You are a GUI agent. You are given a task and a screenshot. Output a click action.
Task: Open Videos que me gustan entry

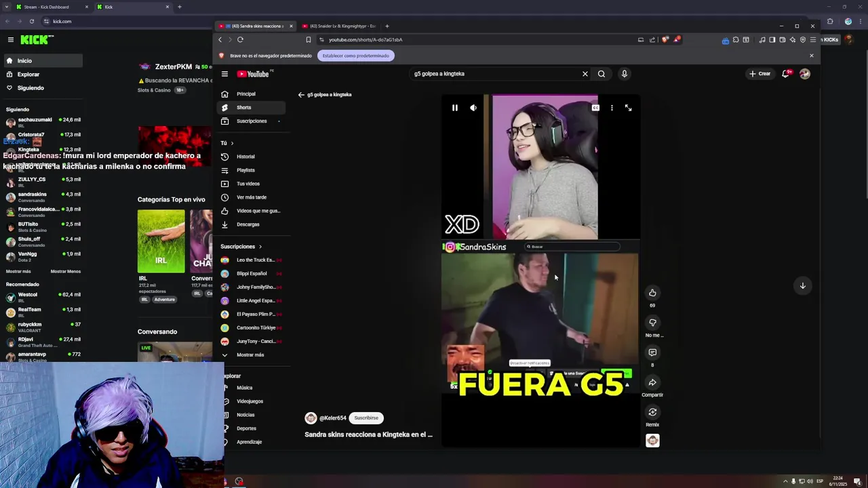click(251, 211)
